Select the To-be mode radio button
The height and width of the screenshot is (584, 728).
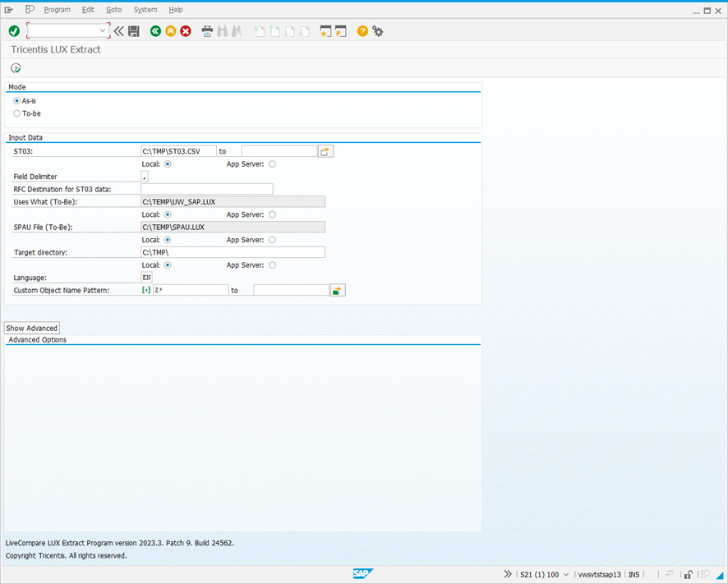(x=15, y=113)
